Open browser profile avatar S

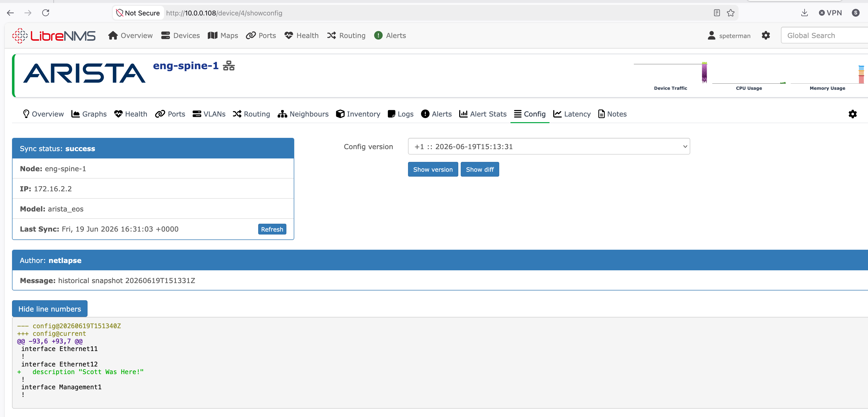click(855, 13)
